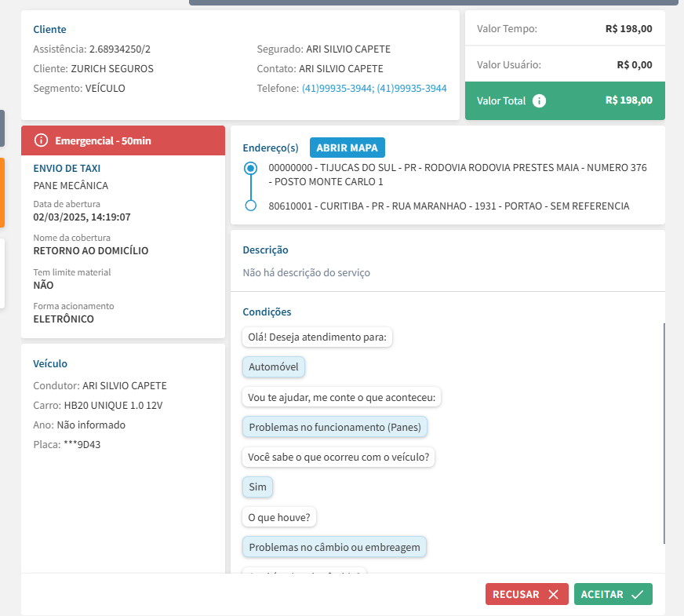
Task: Select the destination marker for the Curitiba address
Action: [250, 206]
